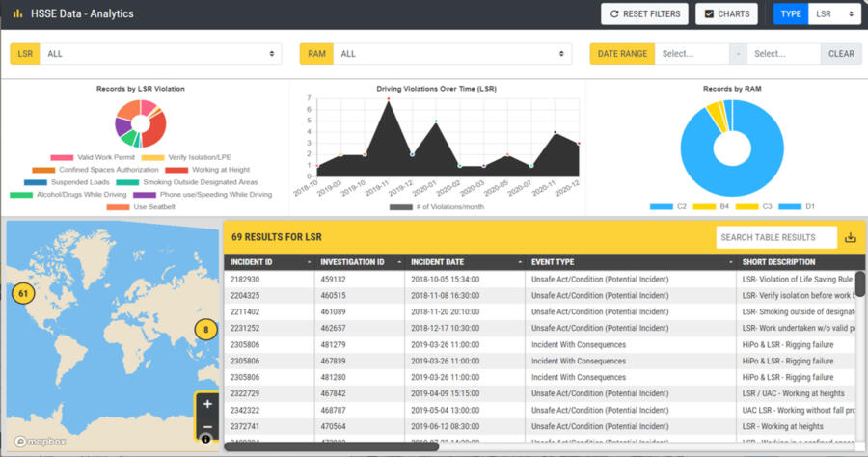Clear the date range with Clear button
This screenshot has height=457, width=868.
[841, 54]
